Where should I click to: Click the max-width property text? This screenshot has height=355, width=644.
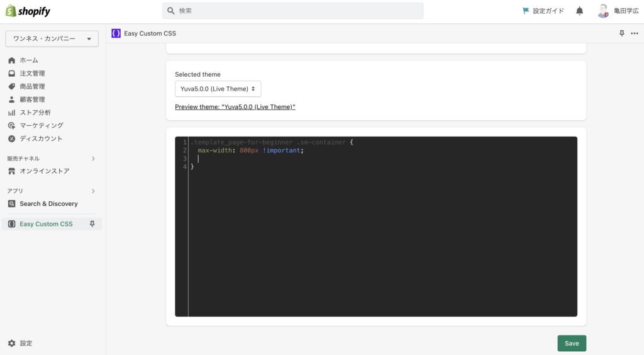click(x=215, y=150)
